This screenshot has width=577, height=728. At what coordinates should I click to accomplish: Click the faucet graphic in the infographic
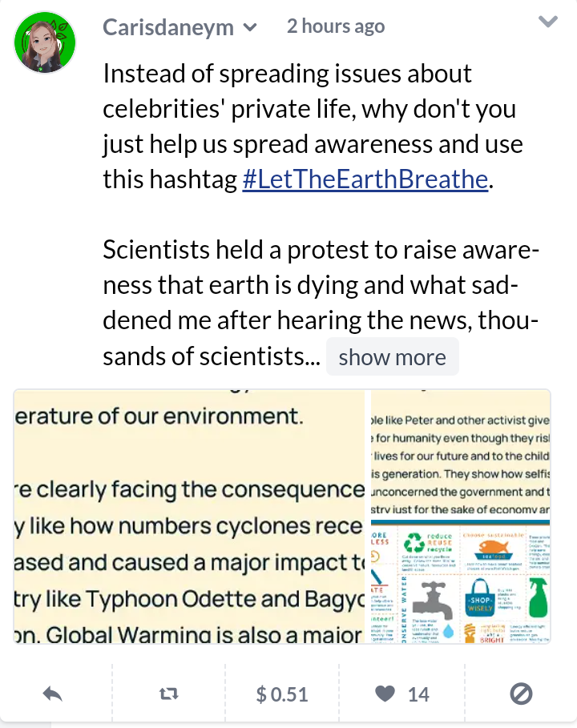[x=434, y=601]
